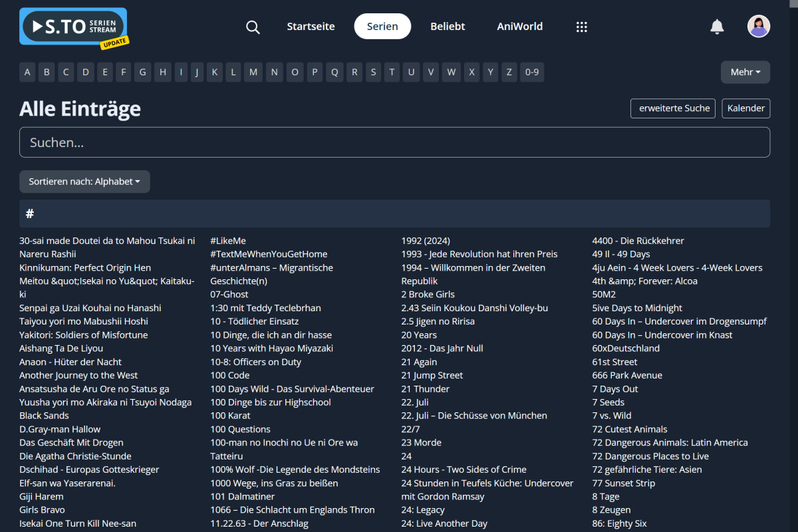Click the S.TO Serien Stream logo
This screenshot has width=798, height=532.
tap(72, 27)
